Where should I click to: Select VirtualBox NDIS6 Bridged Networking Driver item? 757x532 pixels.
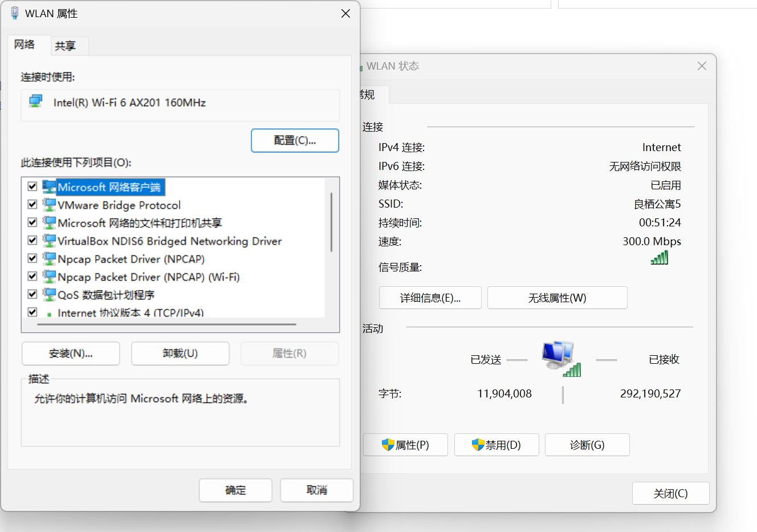click(x=170, y=241)
